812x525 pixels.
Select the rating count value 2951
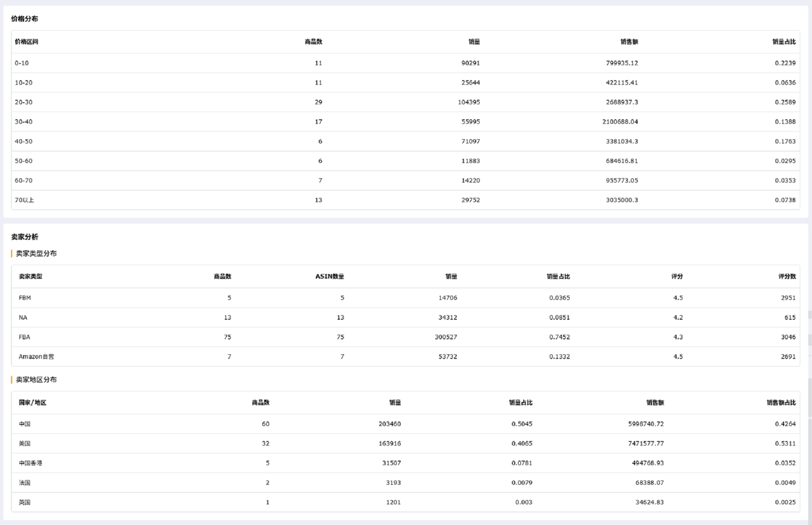pyautogui.click(x=789, y=298)
